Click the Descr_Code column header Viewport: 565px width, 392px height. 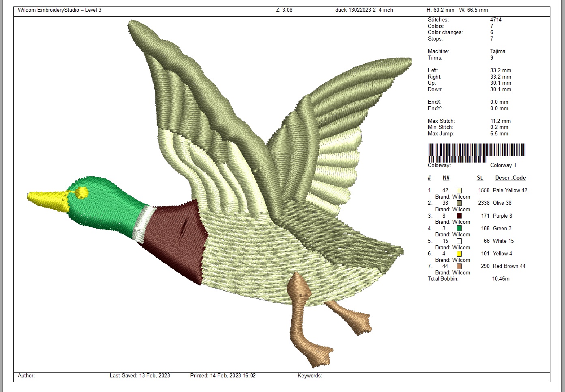(510, 178)
